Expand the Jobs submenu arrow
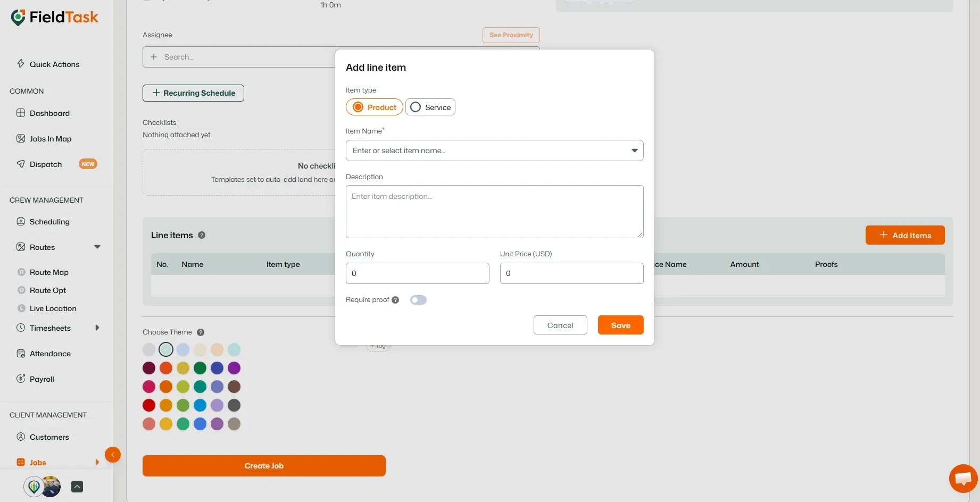Screen dimensions: 980x502 point(97,462)
